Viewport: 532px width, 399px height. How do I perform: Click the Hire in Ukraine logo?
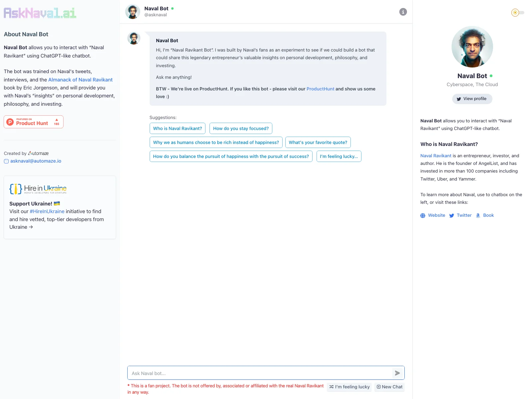pos(38,189)
